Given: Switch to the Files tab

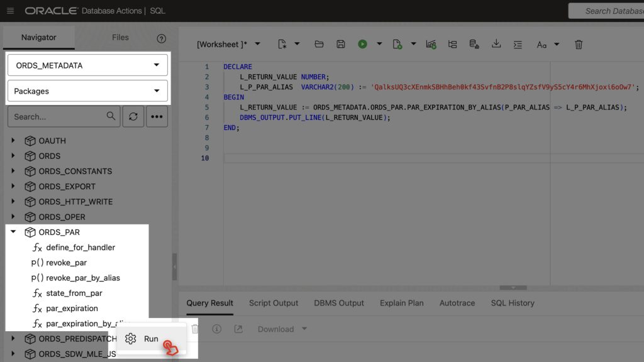Looking at the screenshot, I should click(120, 37).
